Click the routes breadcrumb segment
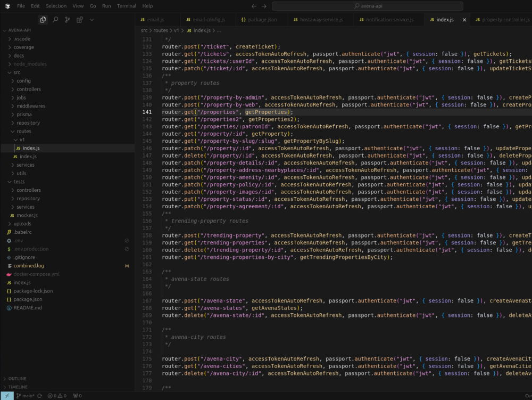532x400 pixels. [x=161, y=30]
